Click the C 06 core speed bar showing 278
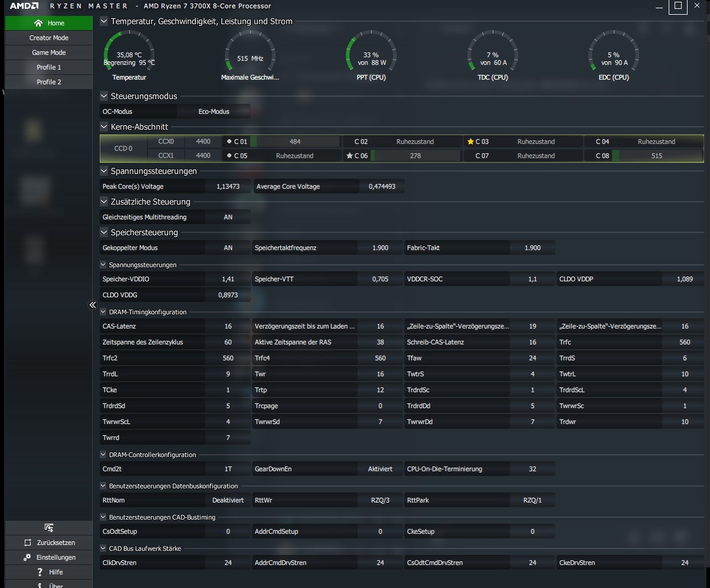Screen dimensions: 710x588 click(415, 156)
